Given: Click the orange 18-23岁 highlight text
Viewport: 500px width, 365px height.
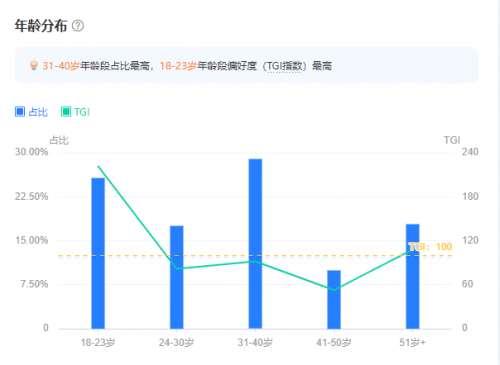Looking at the screenshot, I should pos(178,66).
